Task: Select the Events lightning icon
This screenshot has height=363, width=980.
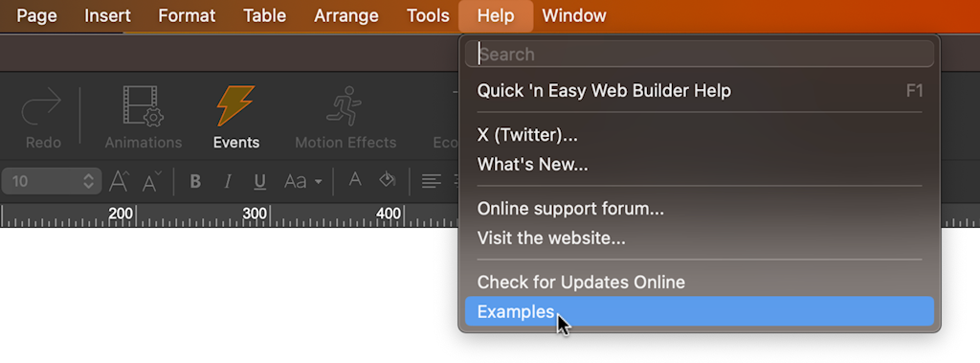Action: [x=235, y=106]
